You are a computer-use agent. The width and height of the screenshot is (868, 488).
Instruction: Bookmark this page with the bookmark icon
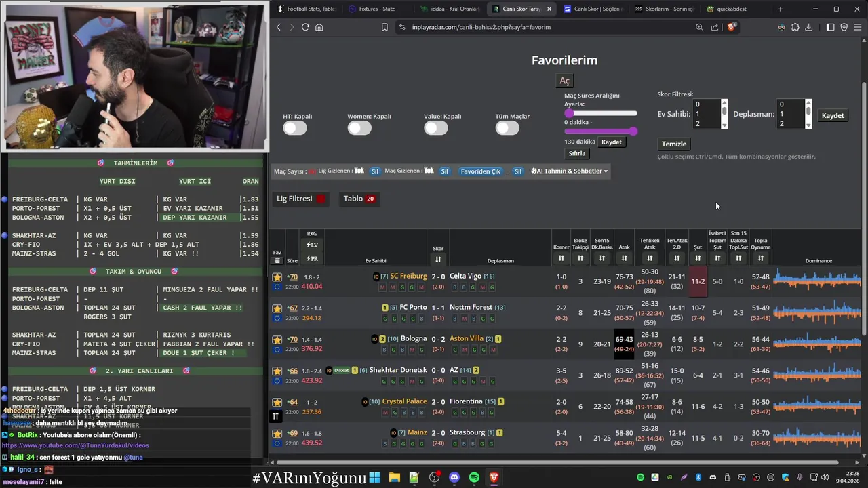click(384, 27)
